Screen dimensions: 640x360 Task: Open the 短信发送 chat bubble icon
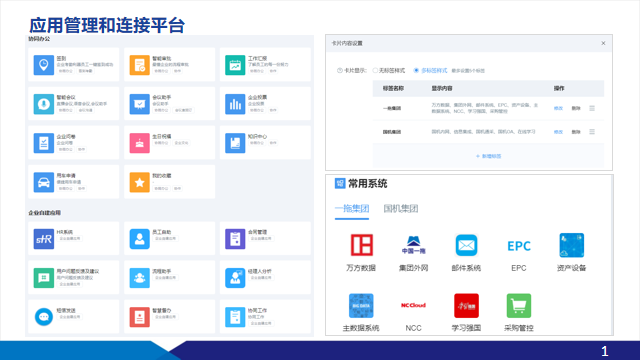coord(44,317)
